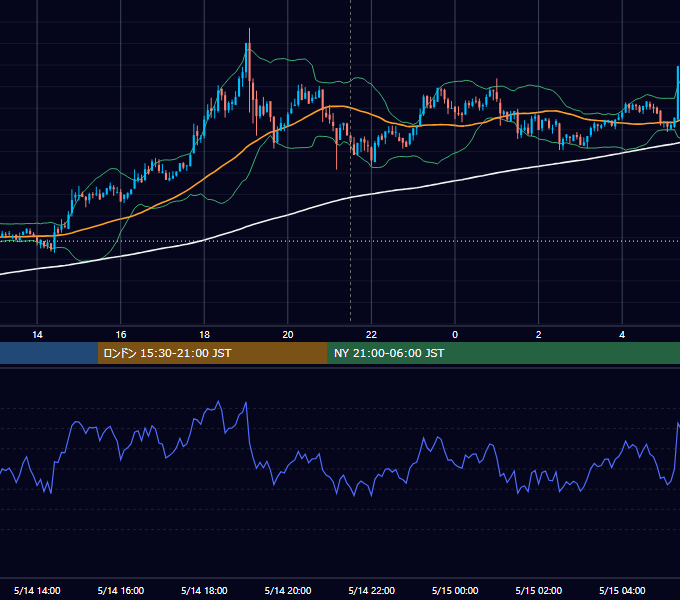Screen dimensions: 680x600
Task: Click hour label 2 on price chart axis
Action: coord(539,335)
